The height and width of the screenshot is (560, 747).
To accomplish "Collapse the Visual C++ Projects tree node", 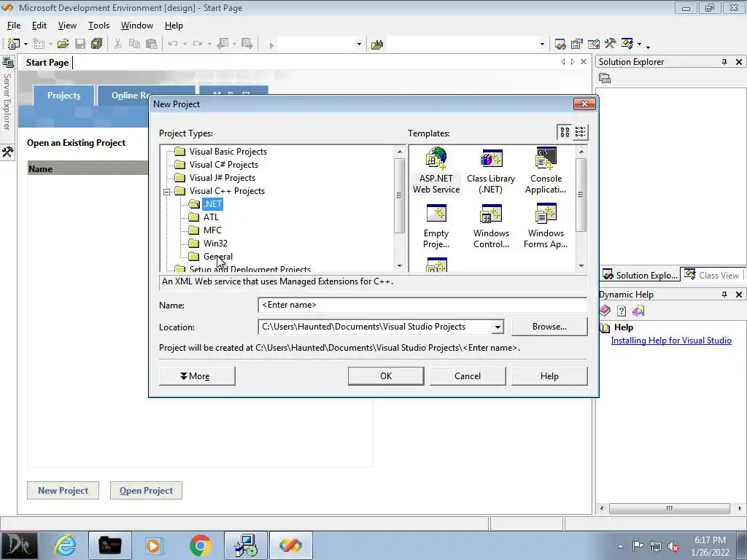I will click(167, 192).
